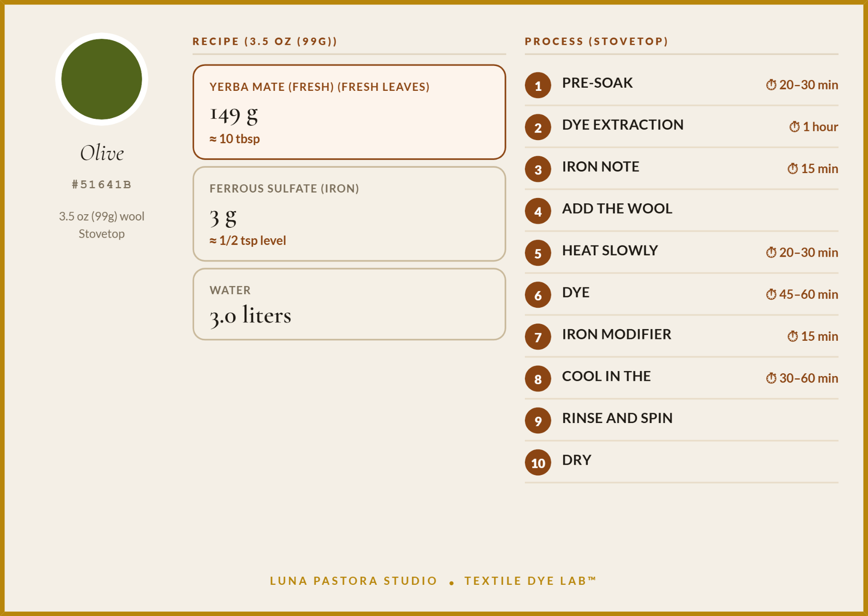Viewport: 868px width, 616px height.
Task: Select the Ferrous Sulfate (Iron) card
Action: coord(349,214)
